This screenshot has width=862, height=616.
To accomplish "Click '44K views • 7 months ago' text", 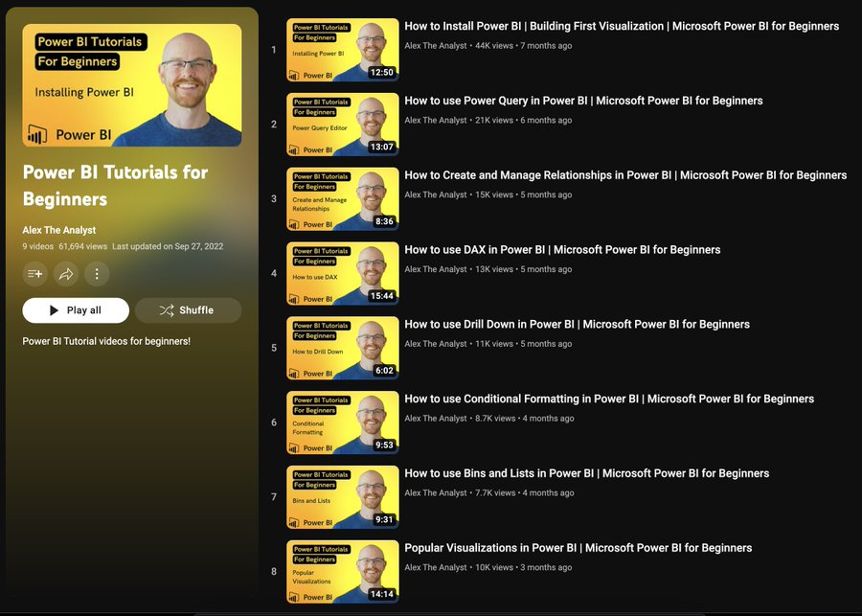I will pyautogui.click(x=523, y=46).
